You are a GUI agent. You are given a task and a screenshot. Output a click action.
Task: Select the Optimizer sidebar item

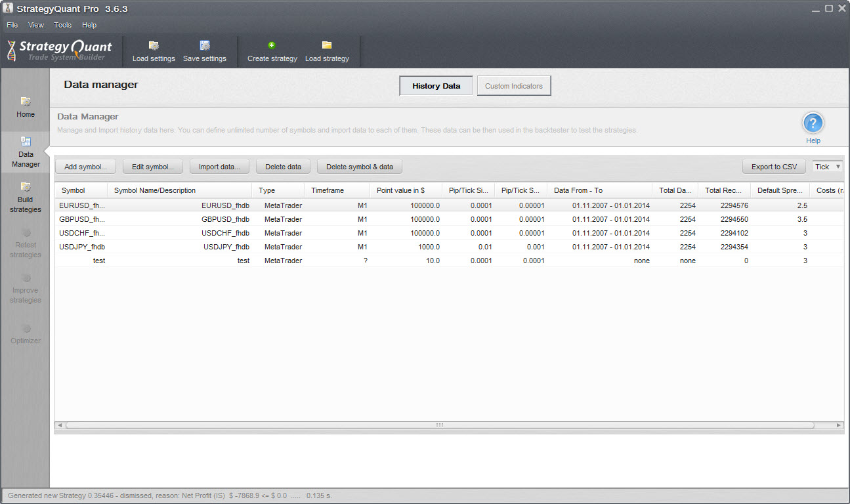(x=26, y=333)
